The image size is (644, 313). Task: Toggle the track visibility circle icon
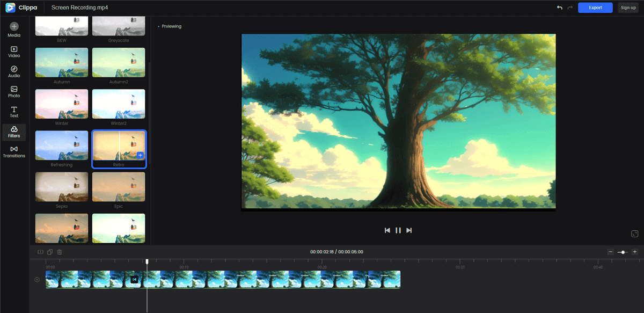pos(37,279)
